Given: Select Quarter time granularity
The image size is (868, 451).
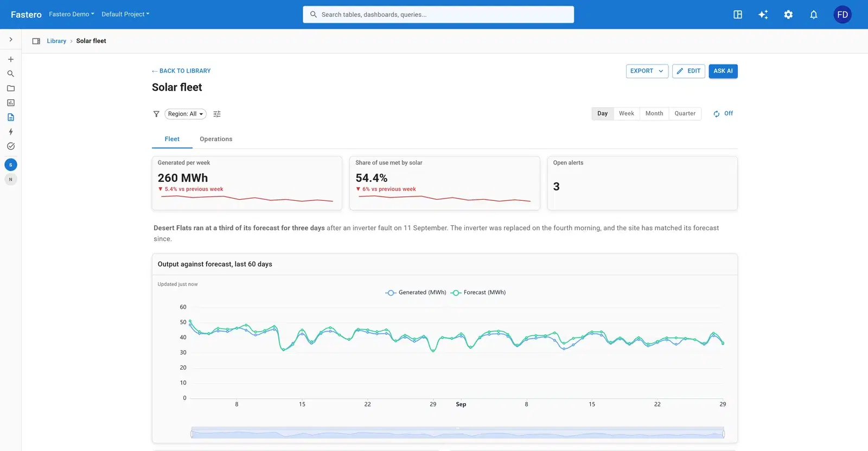Looking at the screenshot, I should (x=685, y=113).
